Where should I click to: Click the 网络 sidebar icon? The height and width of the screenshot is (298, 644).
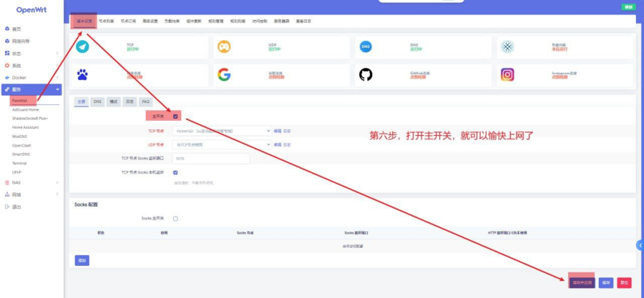(x=7, y=194)
